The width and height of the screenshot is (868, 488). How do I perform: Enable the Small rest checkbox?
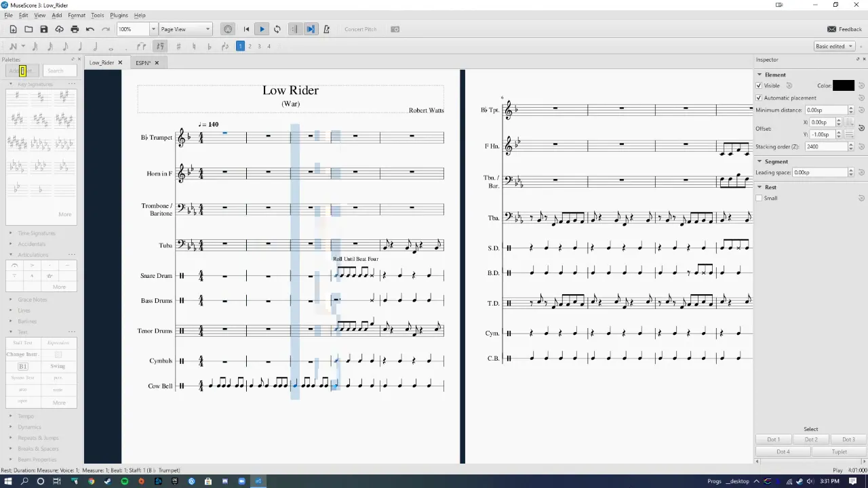pyautogui.click(x=759, y=198)
